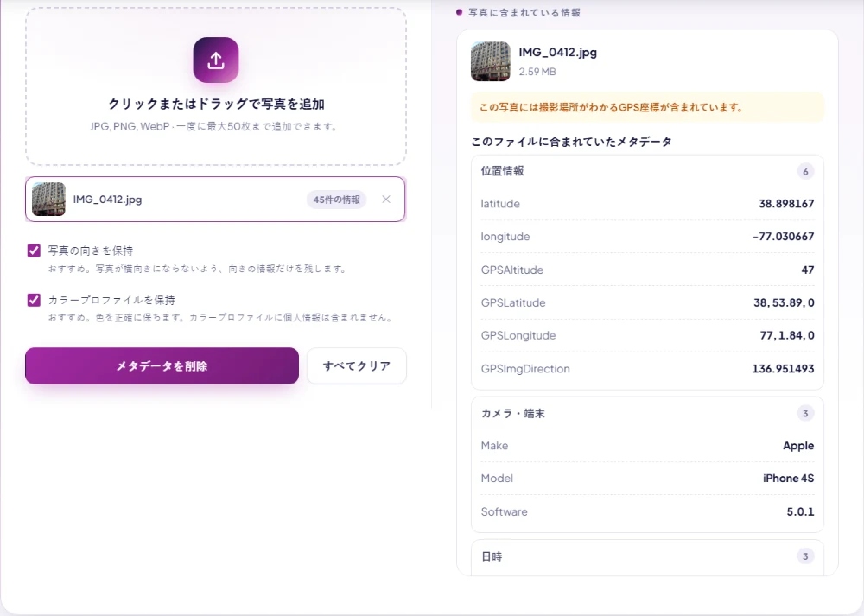
Task: Click the GPSLongitude value 77, 1.84, 0
Action: [787, 335]
